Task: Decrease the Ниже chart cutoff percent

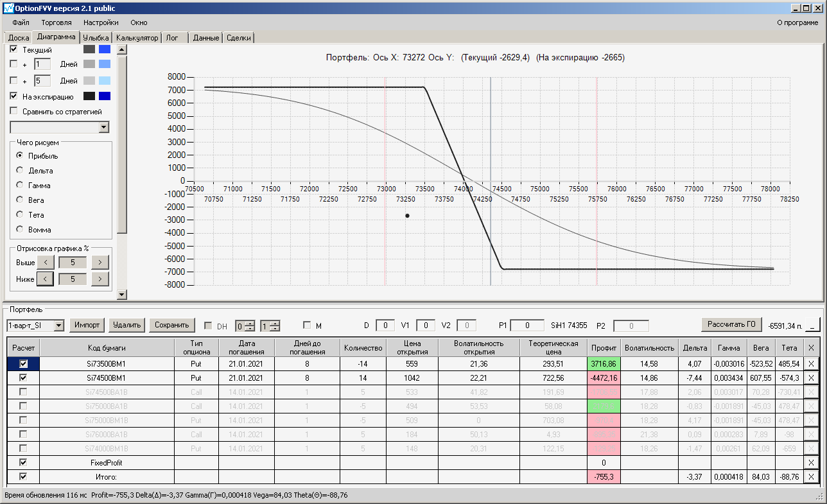Action: click(x=46, y=279)
